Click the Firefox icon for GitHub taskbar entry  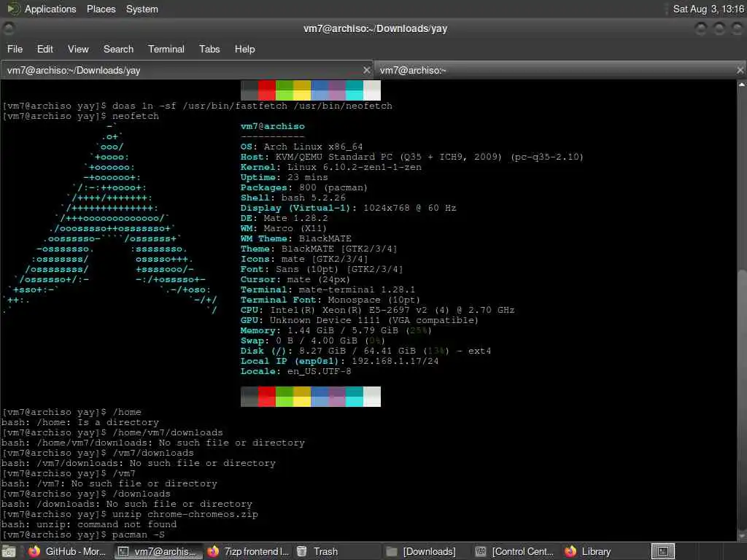point(34,551)
